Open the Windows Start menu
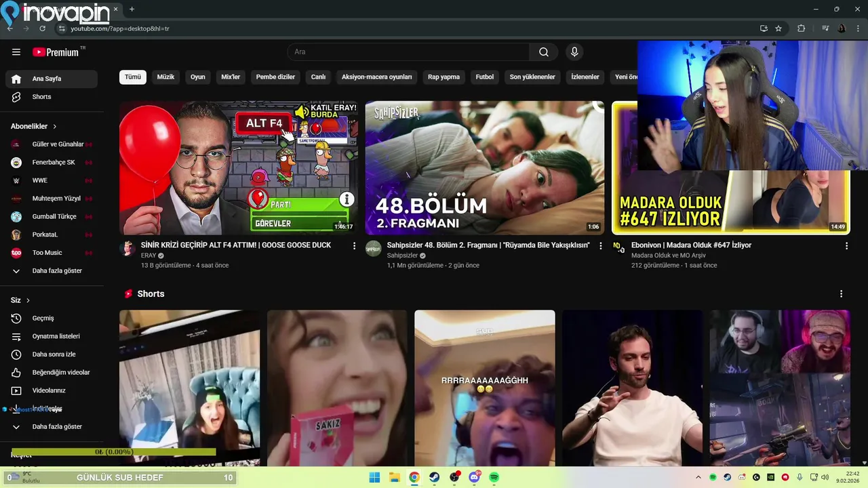Screen dimensions: 868x488 (x=374, y=477)
